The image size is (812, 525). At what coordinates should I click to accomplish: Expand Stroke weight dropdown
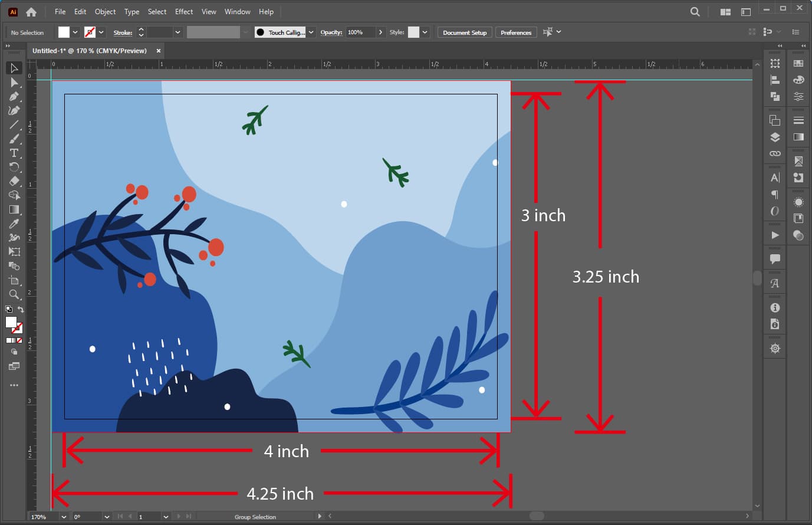(177, 32)
